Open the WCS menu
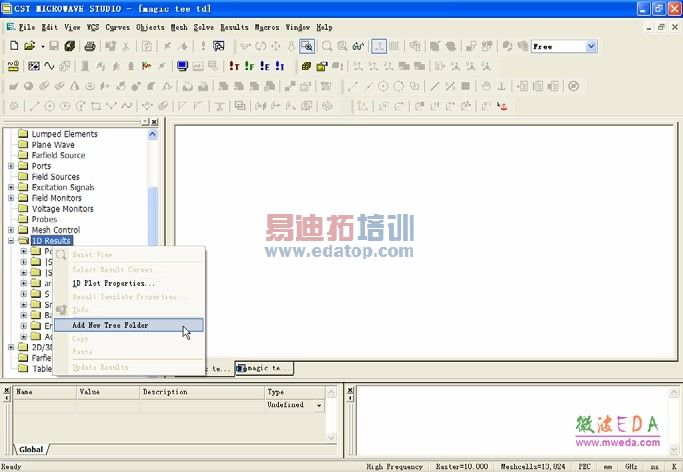 point(93,27)
